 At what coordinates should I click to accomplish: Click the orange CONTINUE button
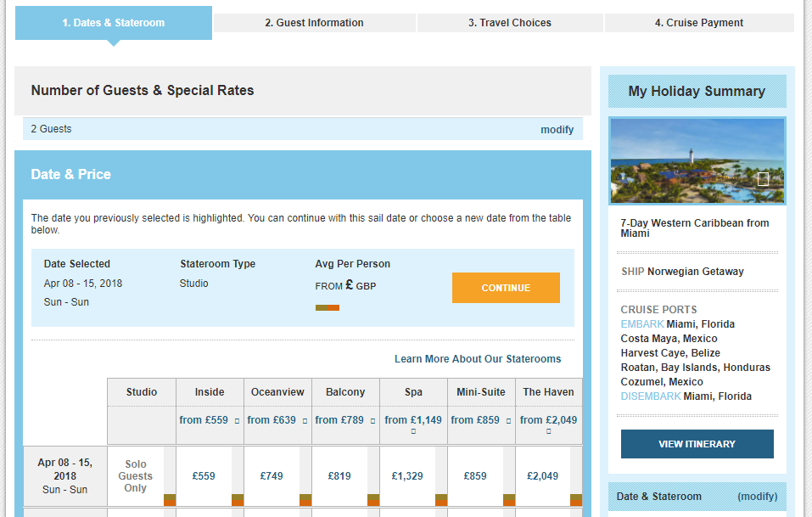click(506, 288)
